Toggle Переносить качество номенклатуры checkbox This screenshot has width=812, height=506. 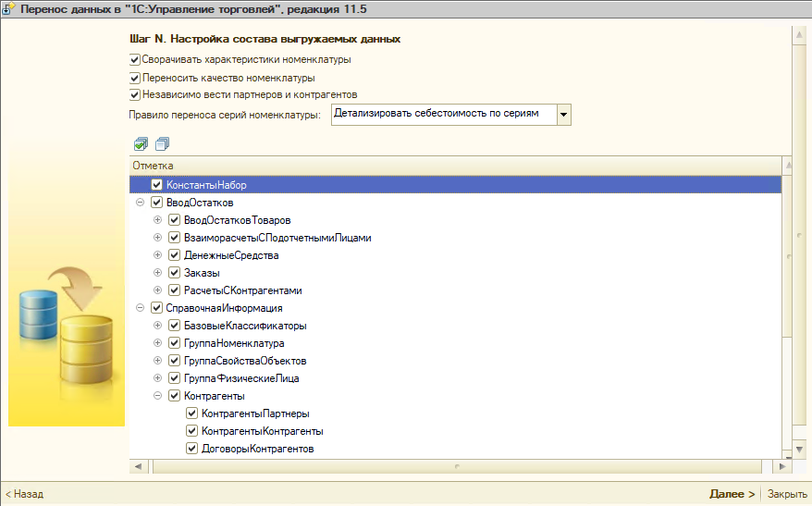click(x=135, y=79)
